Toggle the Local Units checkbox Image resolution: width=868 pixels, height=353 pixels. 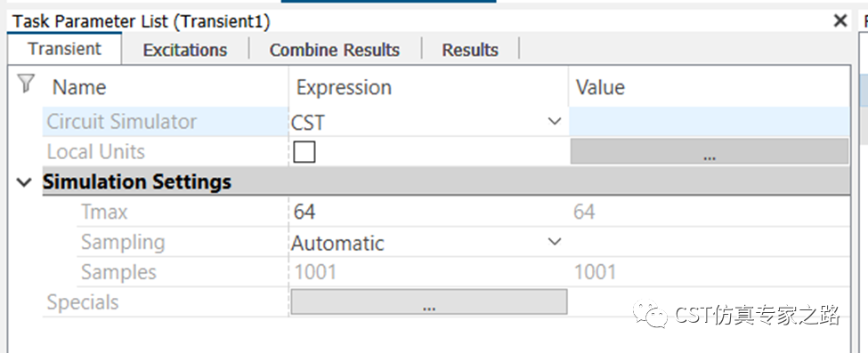[x=304, y=151]
